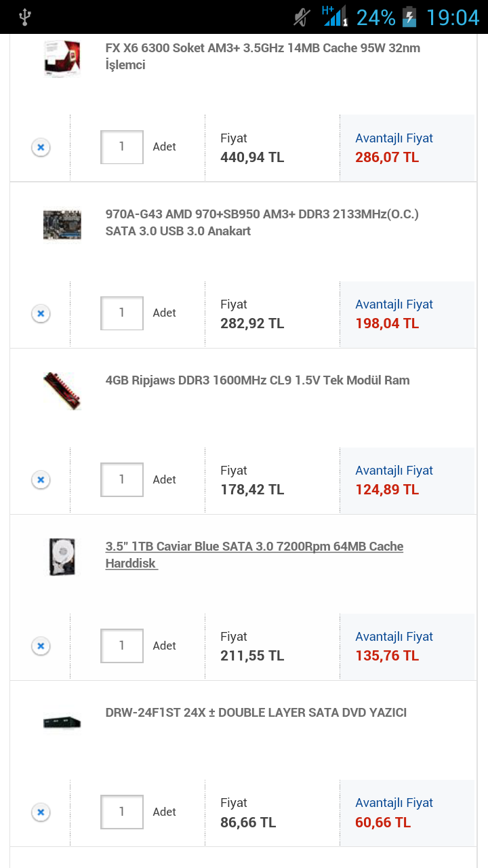This screenshot has width=488, height=868.
Task: Tap the Ripjaws RAM product image
Action: (62, 391)
